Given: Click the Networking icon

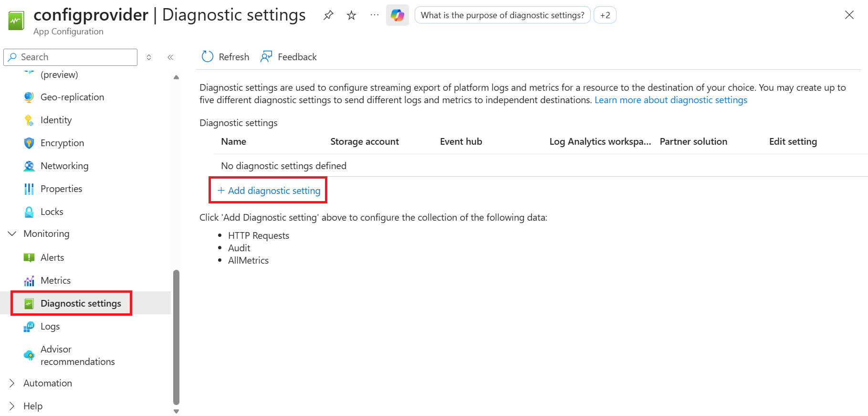Looking at the screenshot, I should pyautogui.click(x=29, y=166).
